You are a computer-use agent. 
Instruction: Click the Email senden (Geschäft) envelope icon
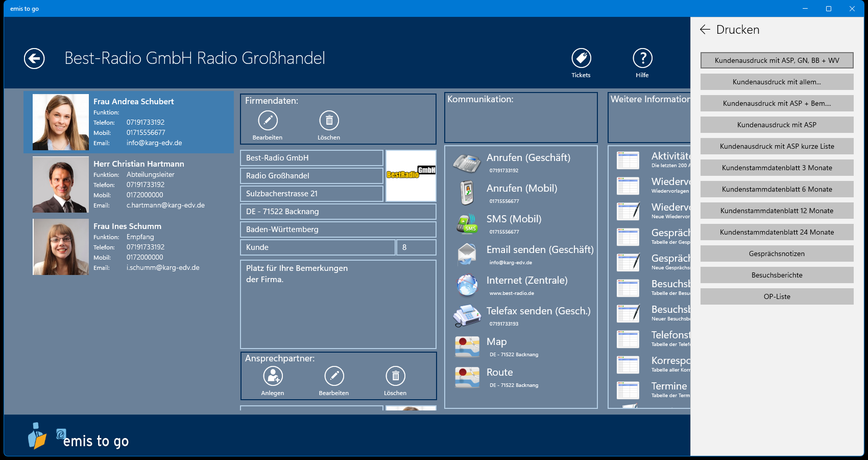[467, 255]
